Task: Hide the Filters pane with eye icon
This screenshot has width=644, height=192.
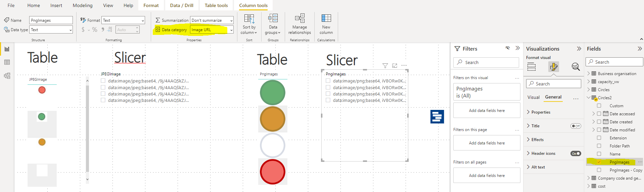Action: pos(508,48)
